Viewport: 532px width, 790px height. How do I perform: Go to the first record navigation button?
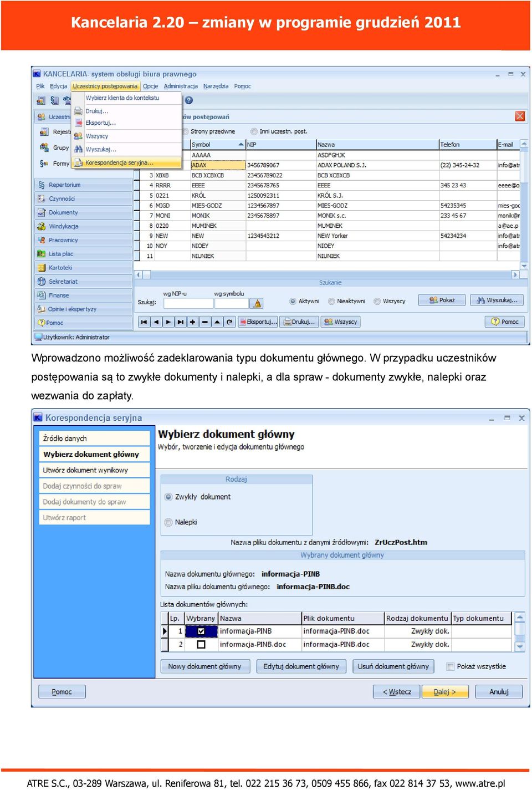(x=144, y=322)
